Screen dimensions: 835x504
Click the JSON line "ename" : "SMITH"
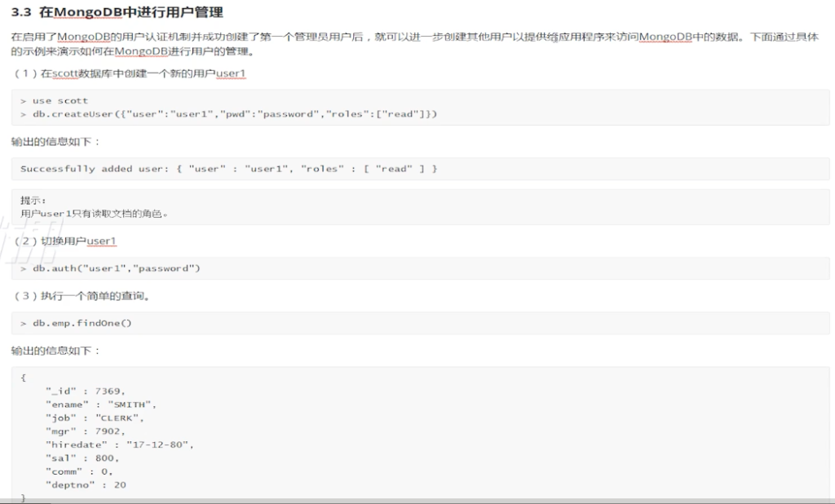tap(101, 405)
